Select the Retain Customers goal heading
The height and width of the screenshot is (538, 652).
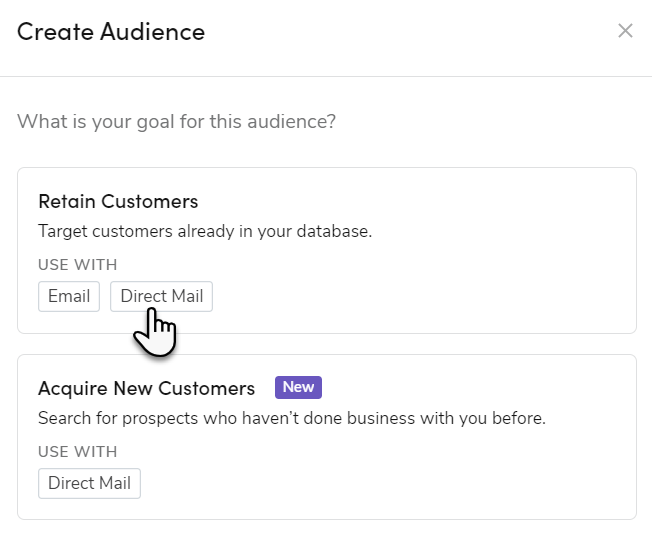point(118,201)
